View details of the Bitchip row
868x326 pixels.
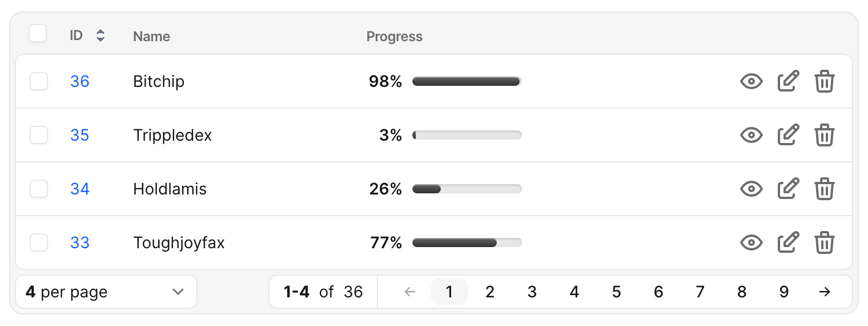click(x=752, y=82)
